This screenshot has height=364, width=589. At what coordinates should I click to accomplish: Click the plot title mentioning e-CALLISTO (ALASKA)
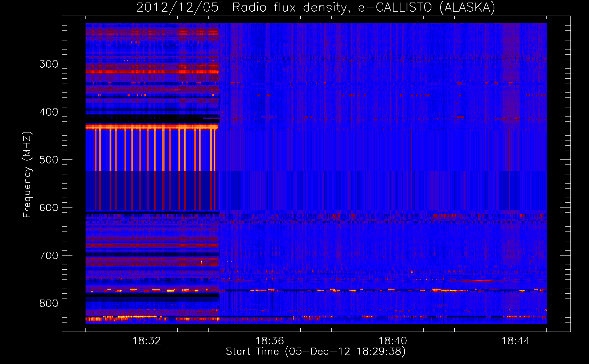pyautogui.click(x=316, y=7)
